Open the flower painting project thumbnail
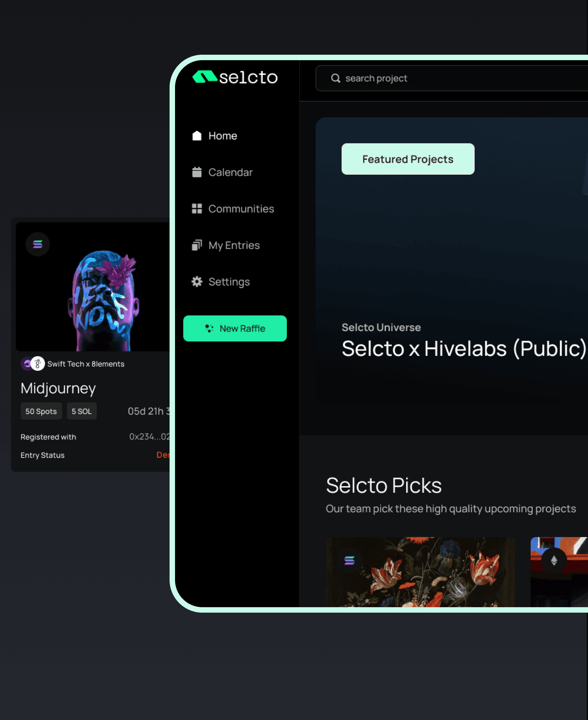 point(420,572)
